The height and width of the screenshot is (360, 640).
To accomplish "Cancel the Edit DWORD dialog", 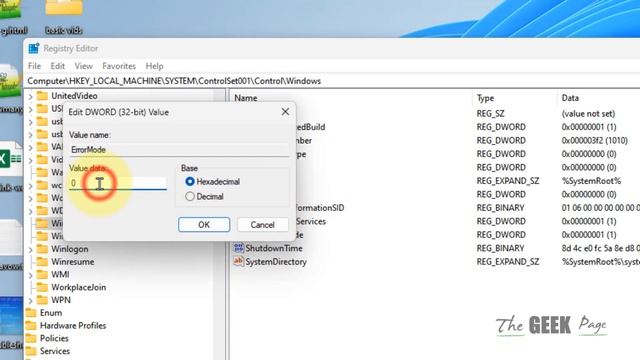I will click(262, 224).
